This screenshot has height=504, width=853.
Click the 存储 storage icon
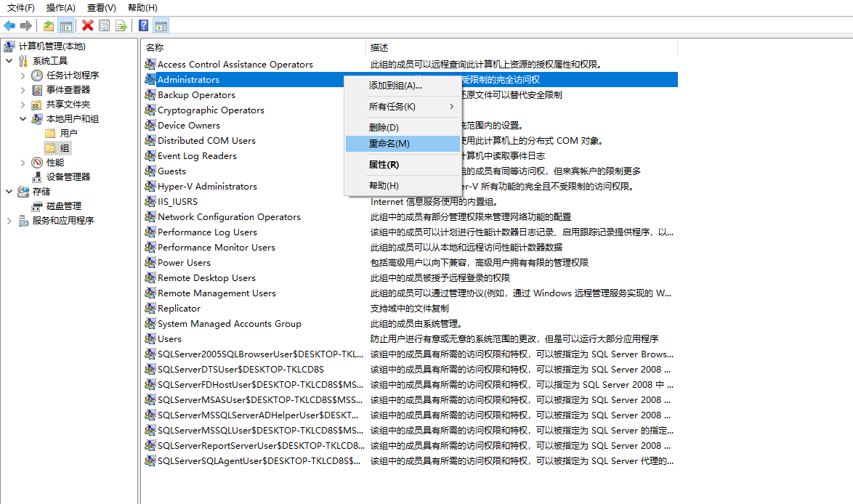(23, 192)
